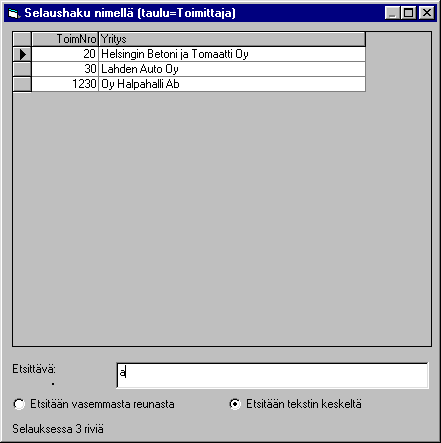Click the 'Etsittävä:' label
441x443 pixels.
[x=34, y=369]
